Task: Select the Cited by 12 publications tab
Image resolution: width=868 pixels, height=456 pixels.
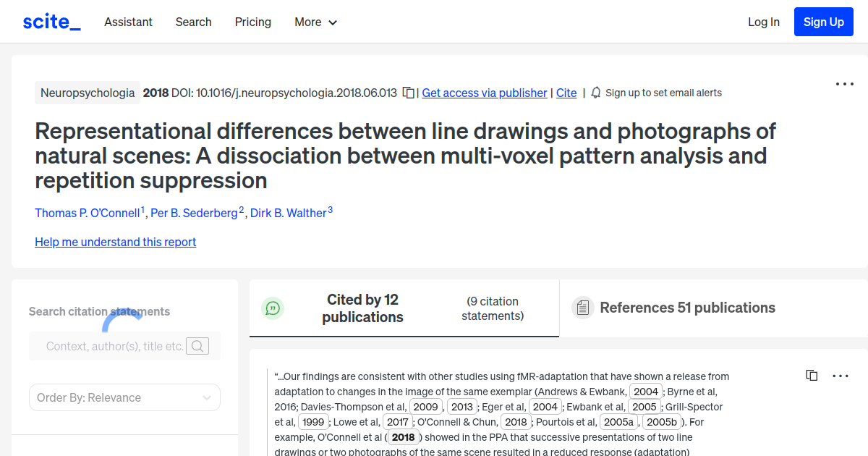Action: 362,308
